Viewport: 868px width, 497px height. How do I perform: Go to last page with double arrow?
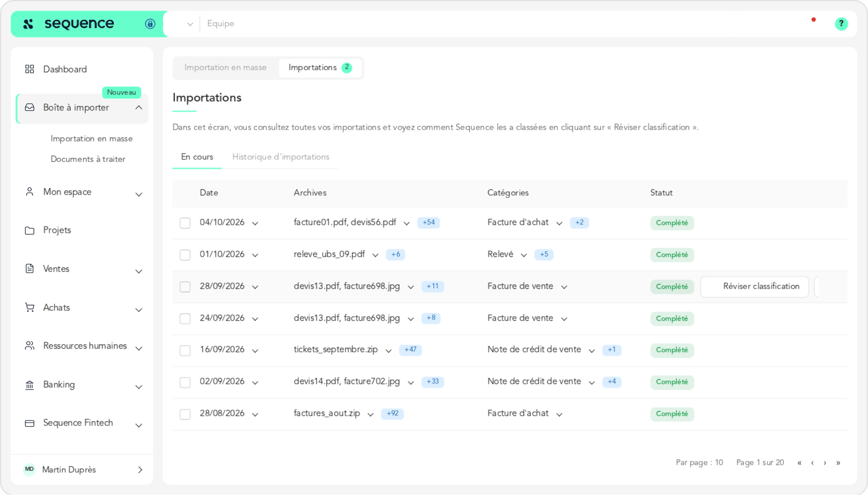click(x=838, y=463)
